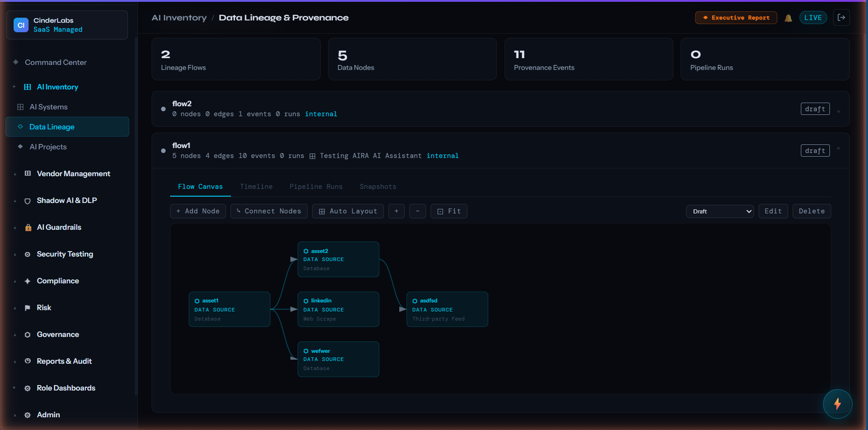Click the AI Inventory grid icon
The height and width of the screenshot is (430, 868).
click(28, 87)
